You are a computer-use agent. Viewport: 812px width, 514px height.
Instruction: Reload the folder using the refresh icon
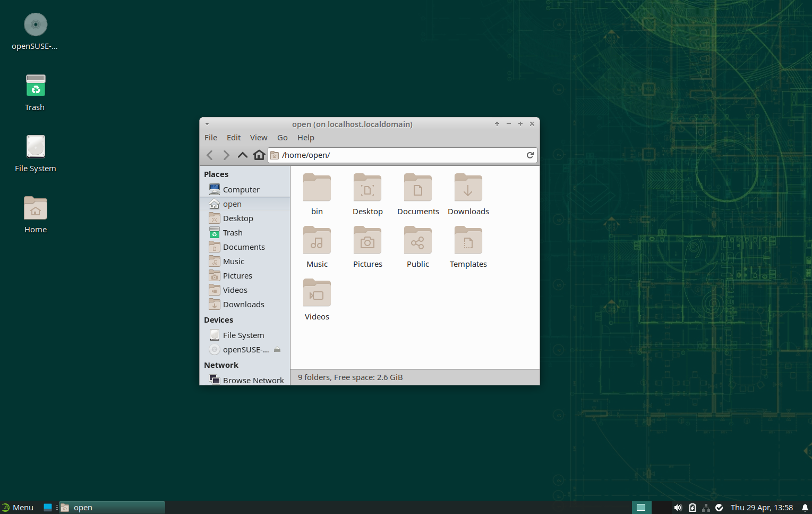pos(529,155)
